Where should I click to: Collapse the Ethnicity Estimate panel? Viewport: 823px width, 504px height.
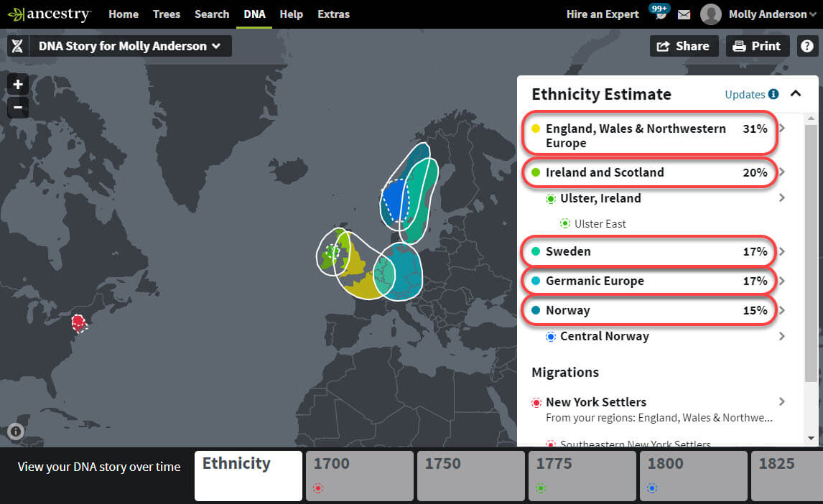(796, 93)
